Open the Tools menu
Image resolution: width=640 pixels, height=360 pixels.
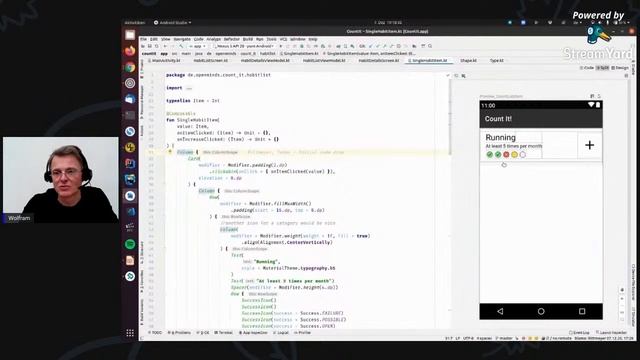(271, 39)
